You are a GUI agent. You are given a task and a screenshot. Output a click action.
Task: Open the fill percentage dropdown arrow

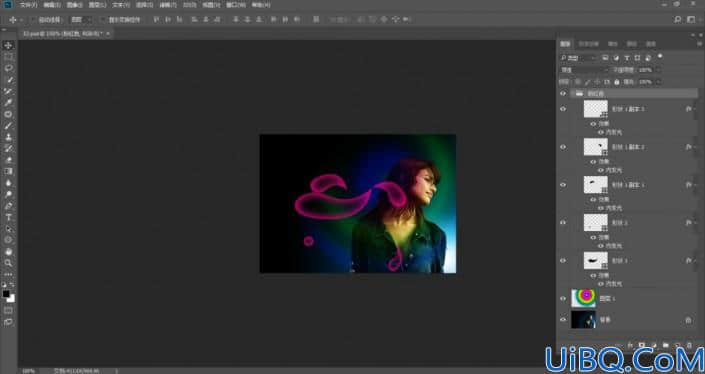(658, 82)
